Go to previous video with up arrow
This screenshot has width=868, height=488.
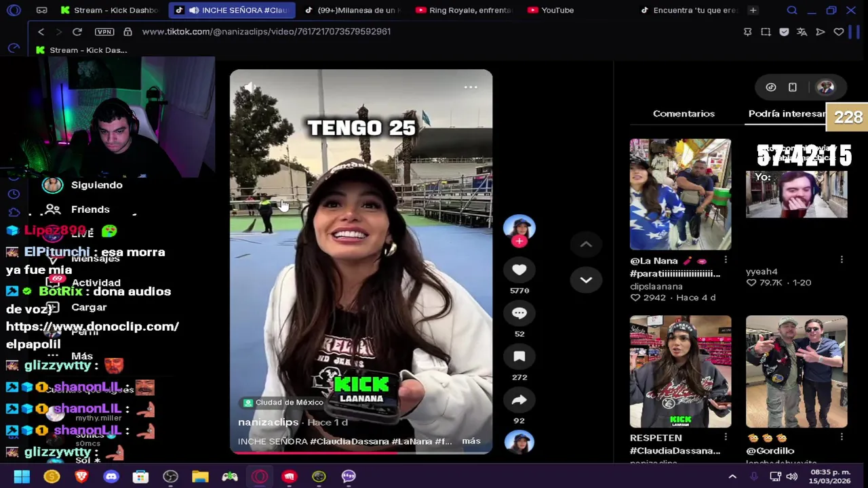coord(586,245)
